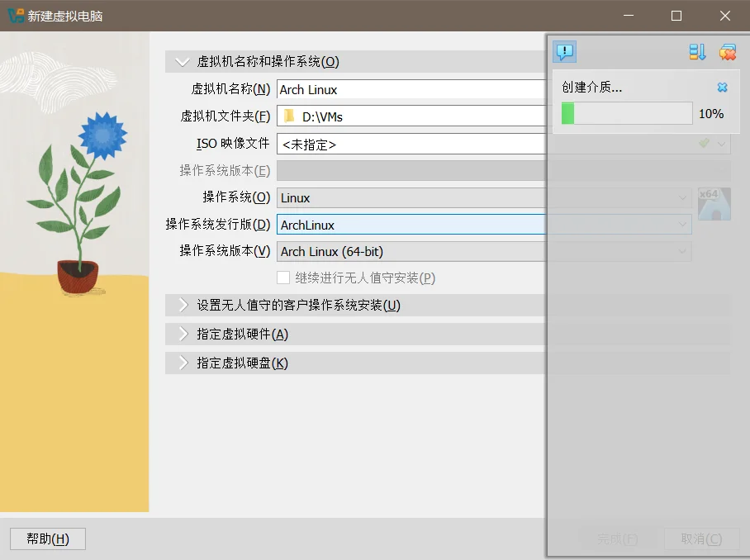750x560 pixels.
Task: Click the clear all notifications icon
Action: tap(727, 52)
